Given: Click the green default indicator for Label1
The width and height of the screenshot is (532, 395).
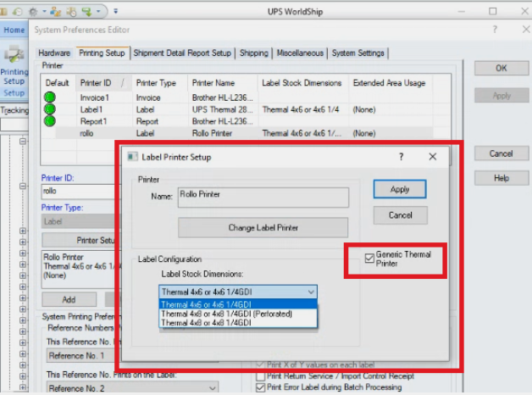Looking at the screenshot, I should point(50,109).
